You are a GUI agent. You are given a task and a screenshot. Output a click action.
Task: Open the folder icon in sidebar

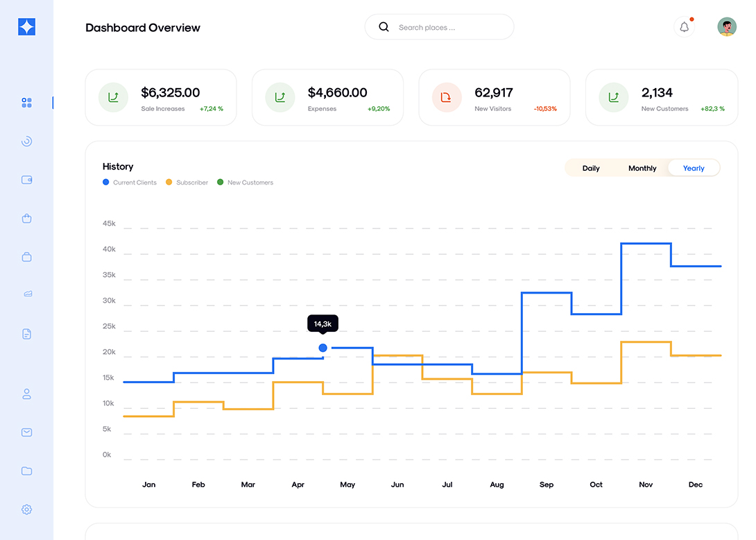(x=26, y=471)
